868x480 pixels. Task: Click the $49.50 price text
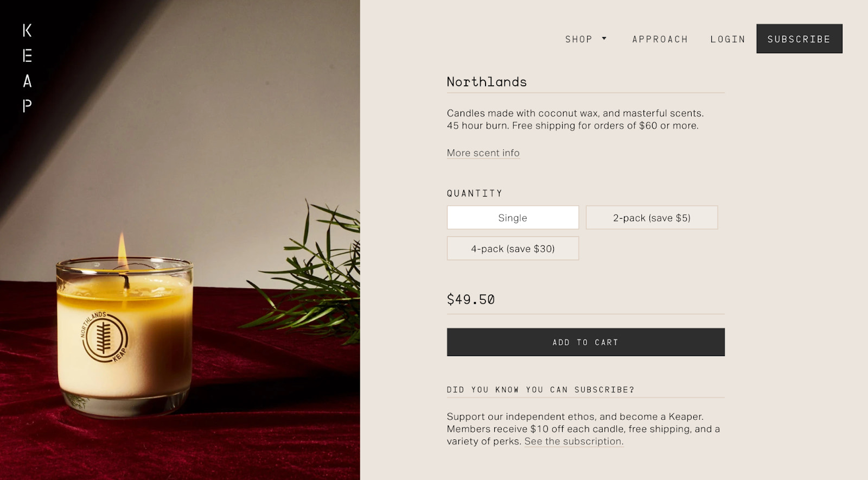[x=470, y=299]
